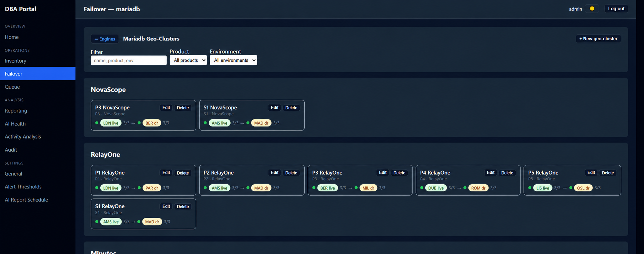Edit the P3 RelayOne cluster
Image resolution: width=644 pixels, height=254 pixels.
click(x=383, y=173)
